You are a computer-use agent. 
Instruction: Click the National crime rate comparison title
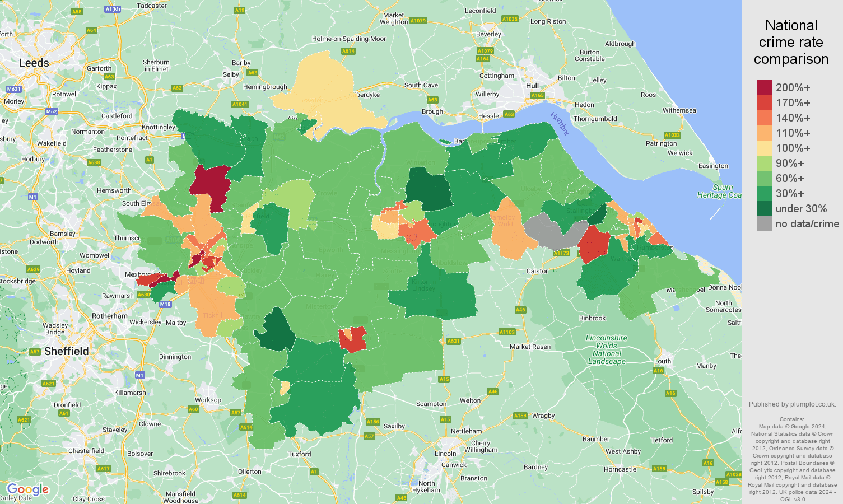[x=791, y=42]
